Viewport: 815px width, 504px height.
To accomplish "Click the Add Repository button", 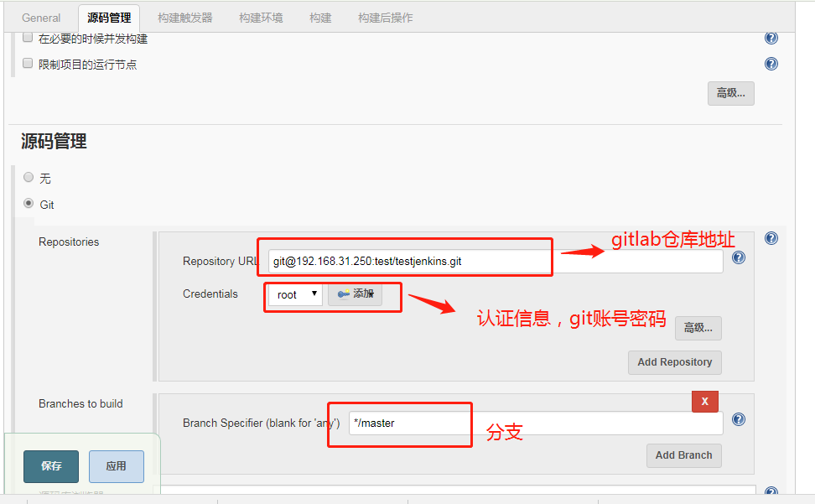I will coord(675,362).
